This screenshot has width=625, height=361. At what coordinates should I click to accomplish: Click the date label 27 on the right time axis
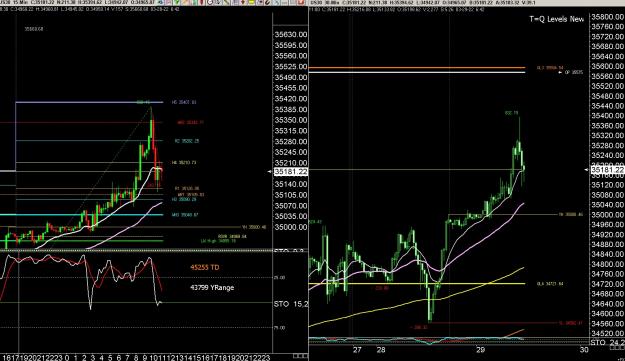pos(357,350)
